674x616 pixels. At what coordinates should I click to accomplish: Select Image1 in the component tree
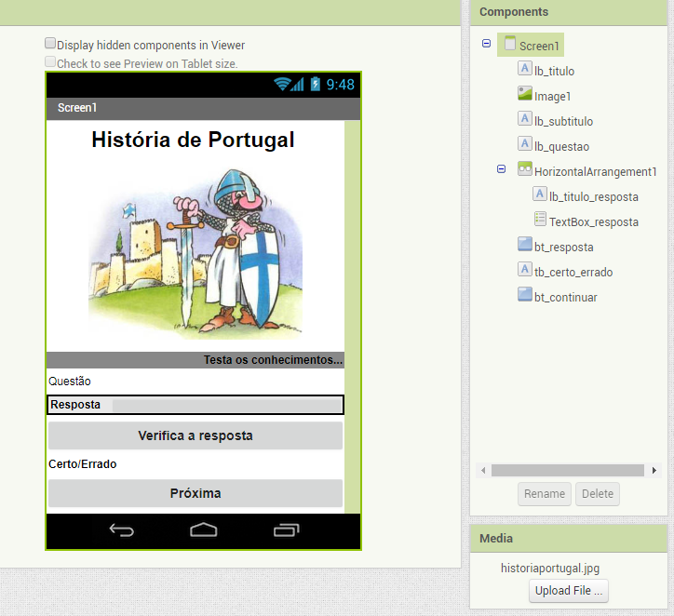point(552,96)
